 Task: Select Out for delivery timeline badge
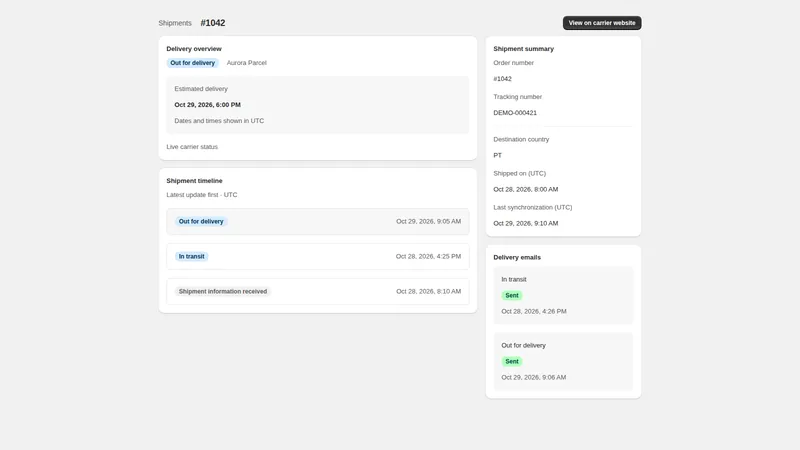(201, 221)
